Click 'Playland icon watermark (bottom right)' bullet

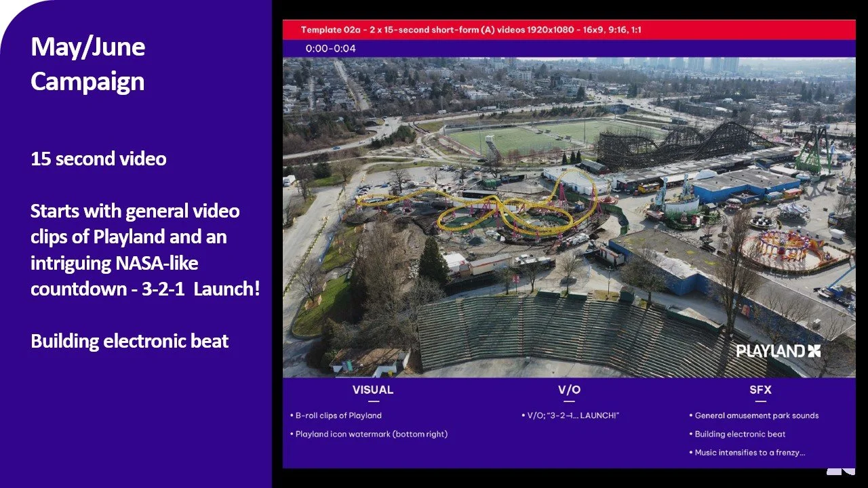(x=369, y=434)
